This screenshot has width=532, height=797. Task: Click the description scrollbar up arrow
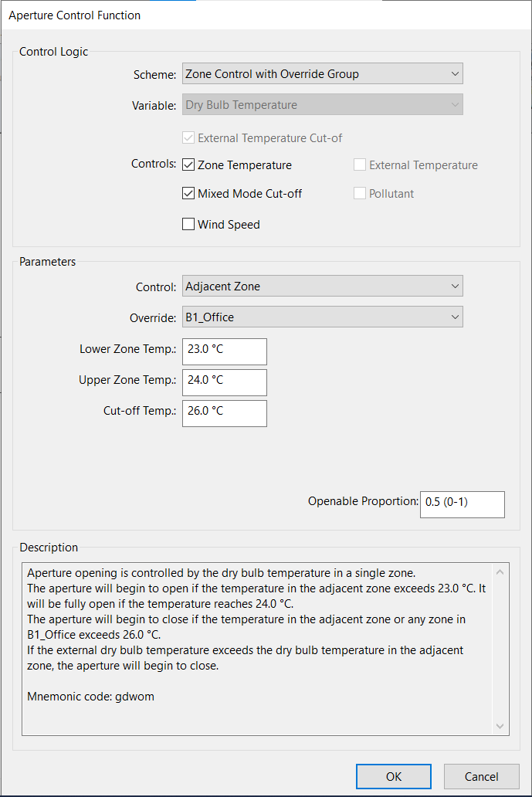pyautogui.click(x=500, y=572)
